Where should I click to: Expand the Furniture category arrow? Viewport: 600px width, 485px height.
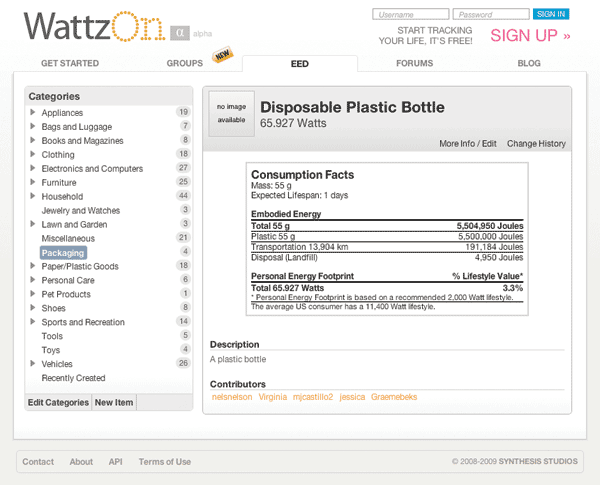coord(33,182)
